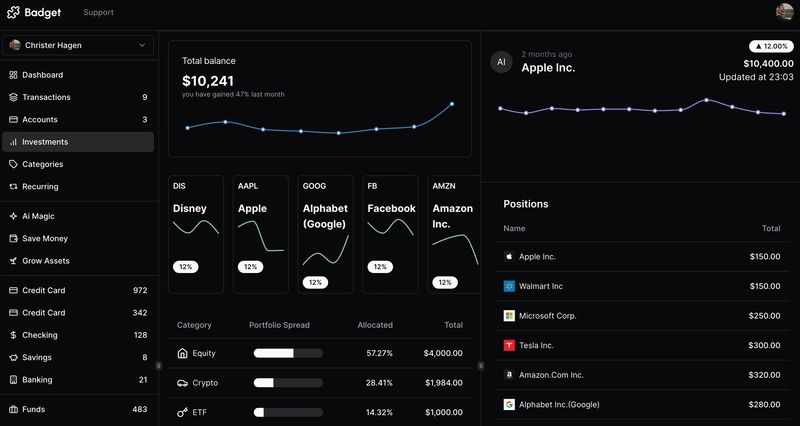This screenshot has width=800, height=426.
Task: Open the AAPL Apple stock card
Action: click(261, 235)
